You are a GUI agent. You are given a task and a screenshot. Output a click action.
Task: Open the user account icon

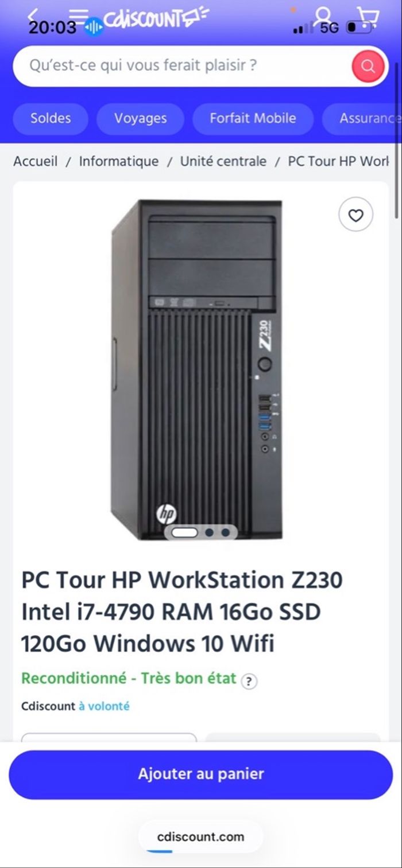pyautogui.click(x=323, y=17)
